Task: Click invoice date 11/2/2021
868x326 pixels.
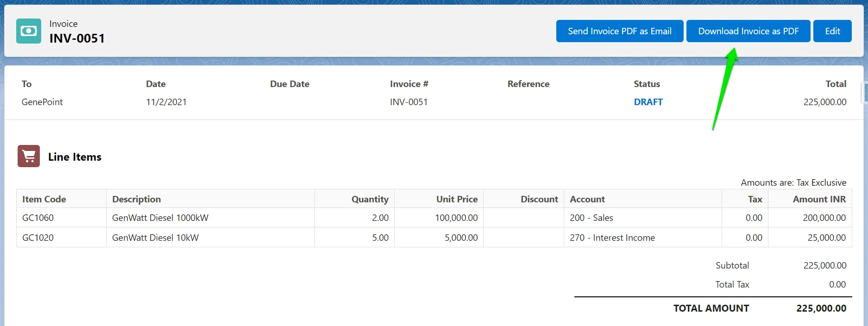Action: pyautogui.click(x=166, y=102)
